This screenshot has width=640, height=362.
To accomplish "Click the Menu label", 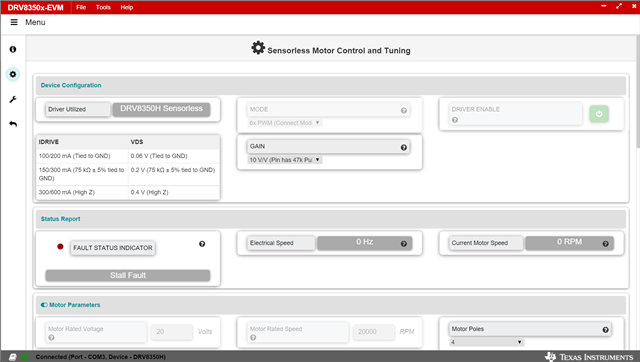I will coord(35,22).
